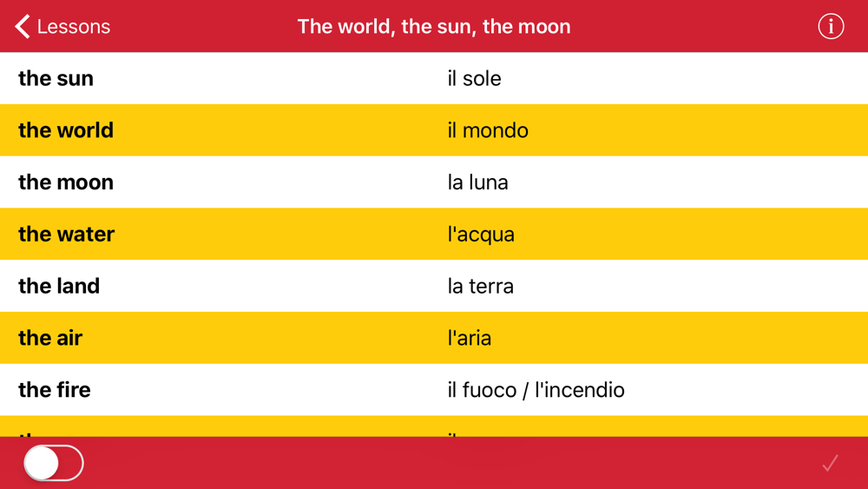This screenshot has width=868, height=489.
Task: Tap the translation 'il sole'
Action: (x=474, y=78)
